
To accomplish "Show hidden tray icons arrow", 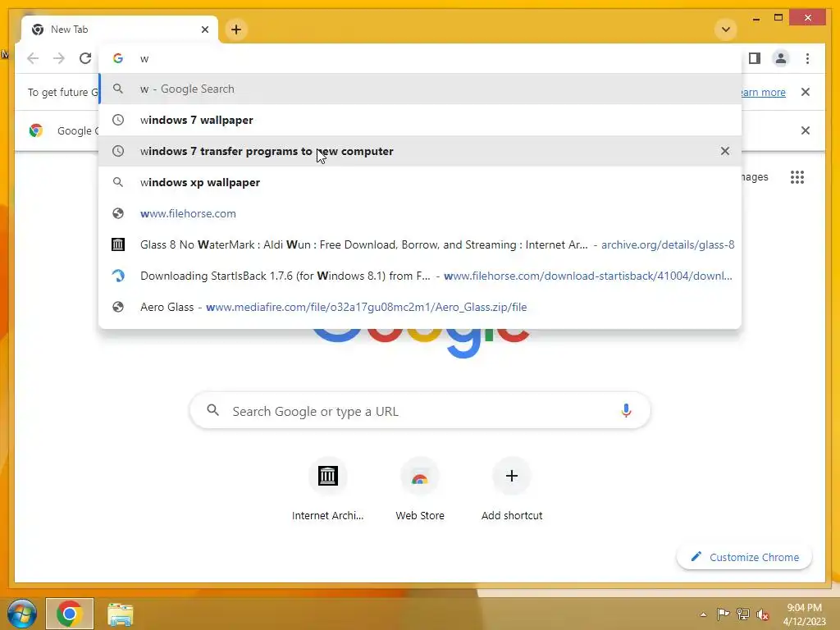I will (703, 614).
